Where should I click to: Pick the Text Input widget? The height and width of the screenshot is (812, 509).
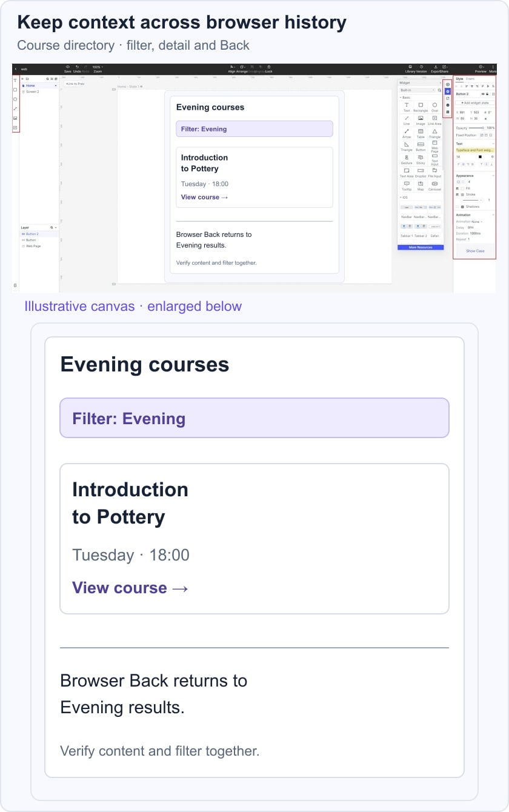click(x=434, y=160)
